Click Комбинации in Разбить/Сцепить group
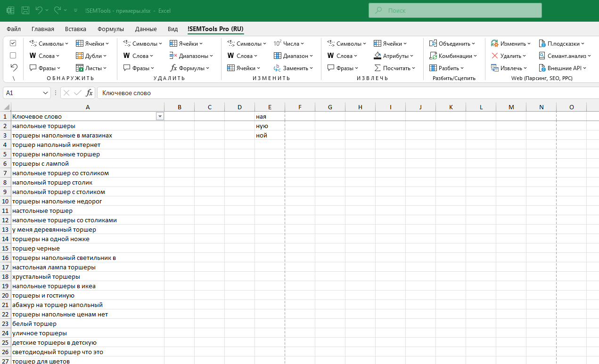This screenshot has width=599, height=364. (x=452, y=56)
